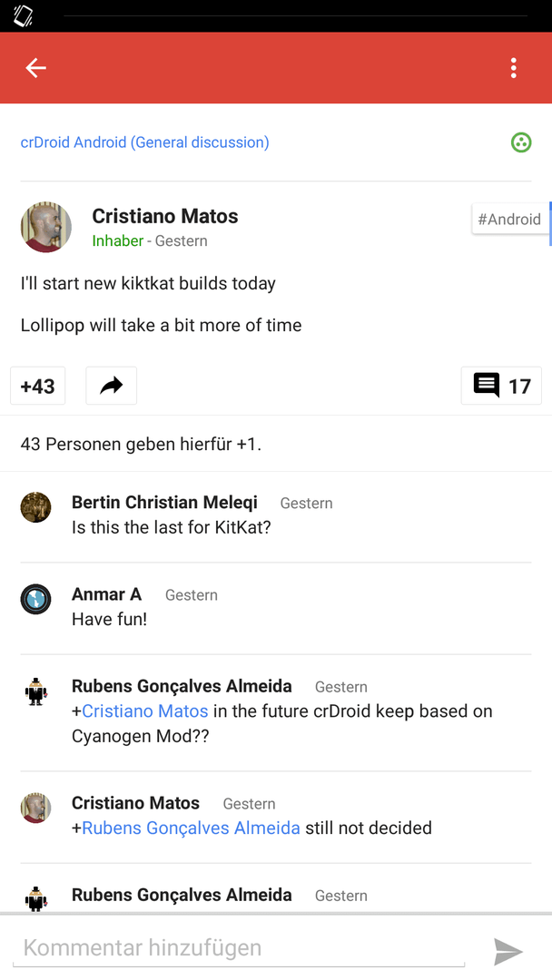Open Cristiano Matos's profile photo in post header

45,227
